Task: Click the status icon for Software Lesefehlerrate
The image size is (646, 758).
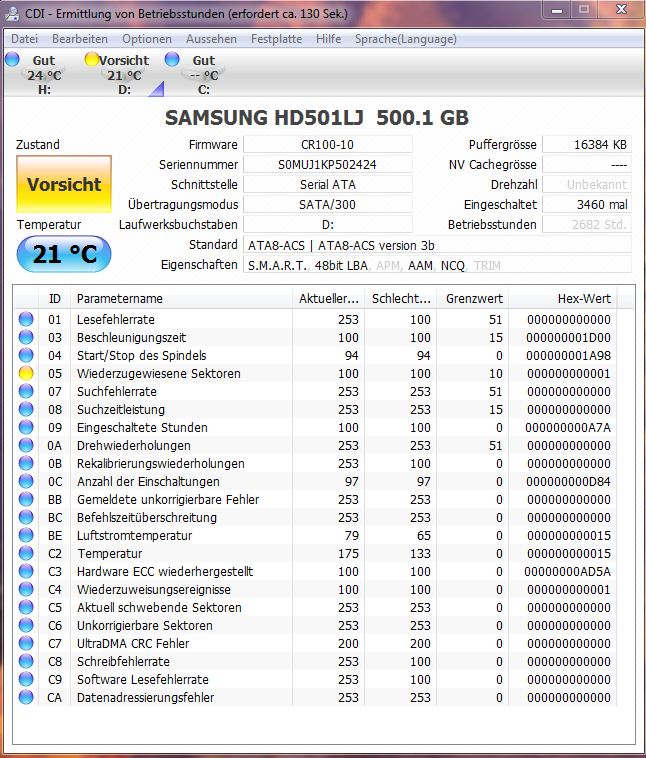Action: coord(26,679)
